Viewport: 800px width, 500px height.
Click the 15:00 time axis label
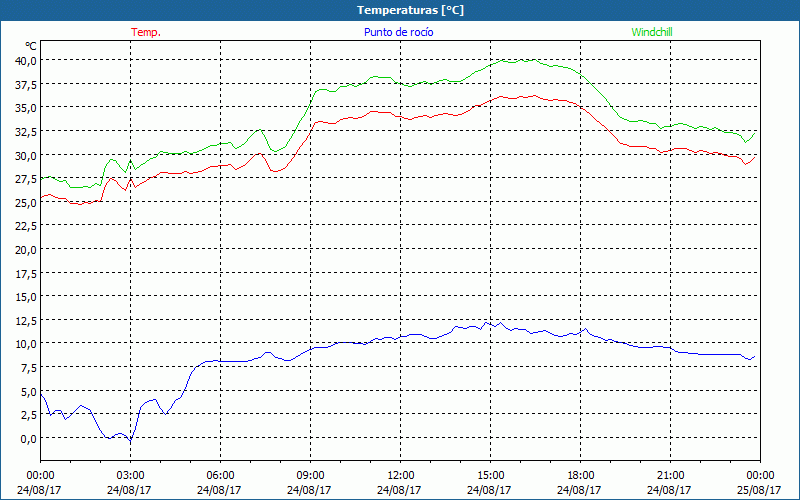(x=490, y=476)
